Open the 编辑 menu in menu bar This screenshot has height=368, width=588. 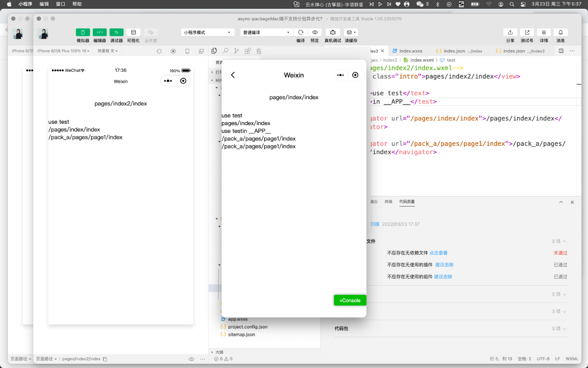(x=44, y=4)
